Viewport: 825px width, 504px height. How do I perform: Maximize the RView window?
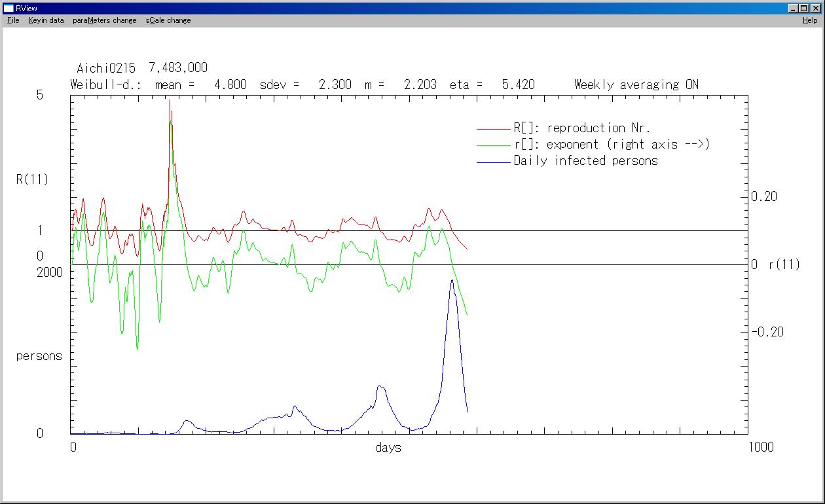(804, 9)
